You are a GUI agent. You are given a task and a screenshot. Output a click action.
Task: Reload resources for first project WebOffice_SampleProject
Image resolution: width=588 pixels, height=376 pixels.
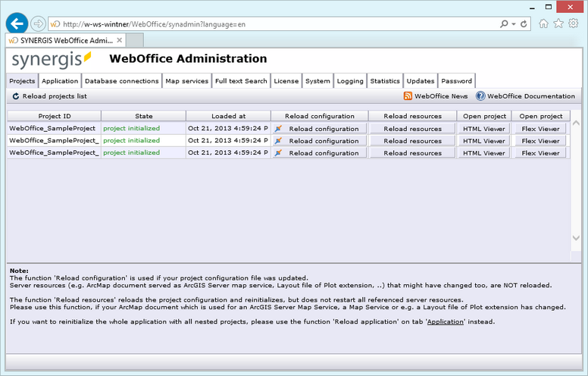pyautogui.click(x=412, y=129)
